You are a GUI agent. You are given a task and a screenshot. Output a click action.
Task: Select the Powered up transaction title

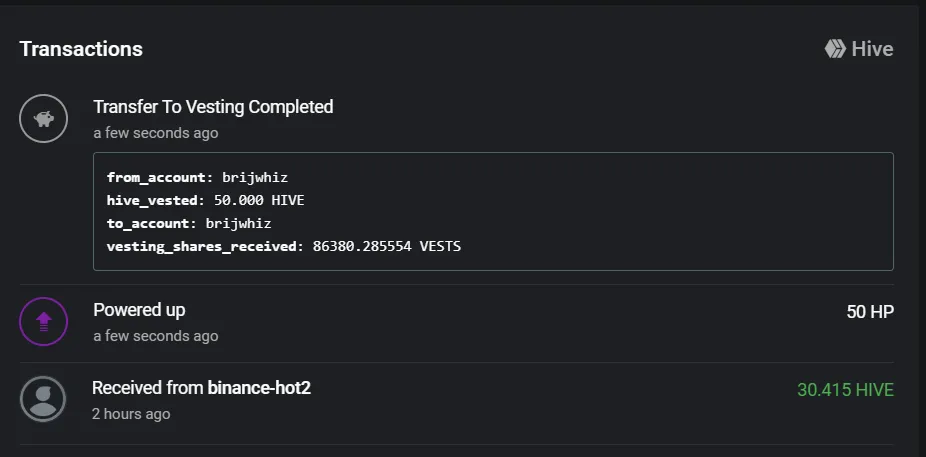(x=139, y=310)
